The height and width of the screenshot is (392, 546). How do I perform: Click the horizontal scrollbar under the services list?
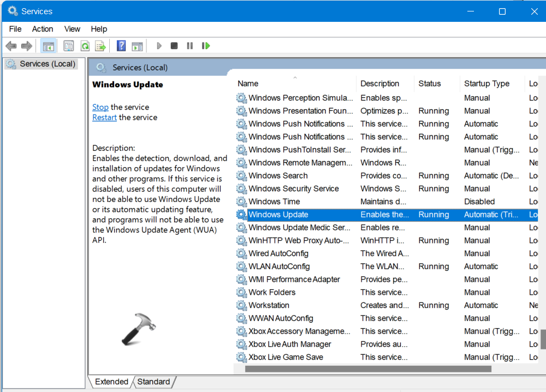(x=367, y=369)
